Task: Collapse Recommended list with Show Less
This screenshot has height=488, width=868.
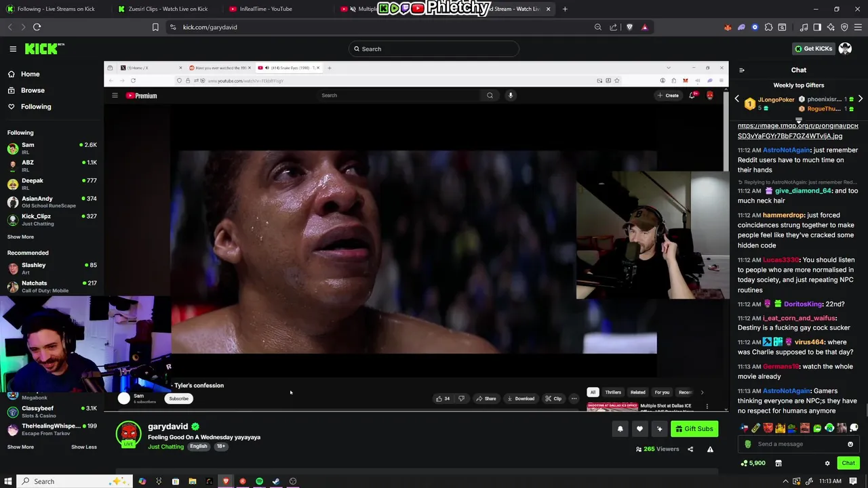Action: pyautogui.click(x=84, y=447)
